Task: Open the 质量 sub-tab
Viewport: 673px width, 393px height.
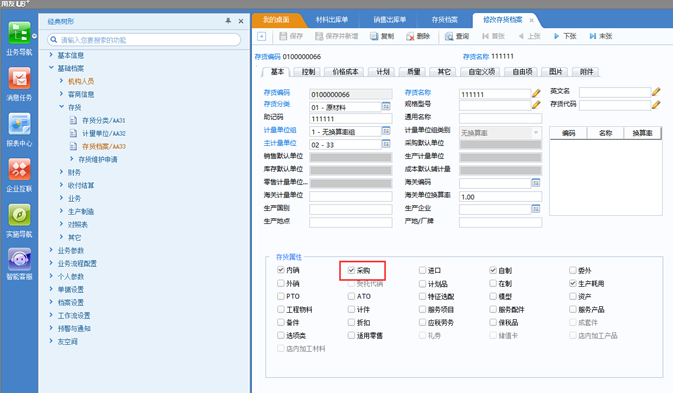Action: coord(413,72)
